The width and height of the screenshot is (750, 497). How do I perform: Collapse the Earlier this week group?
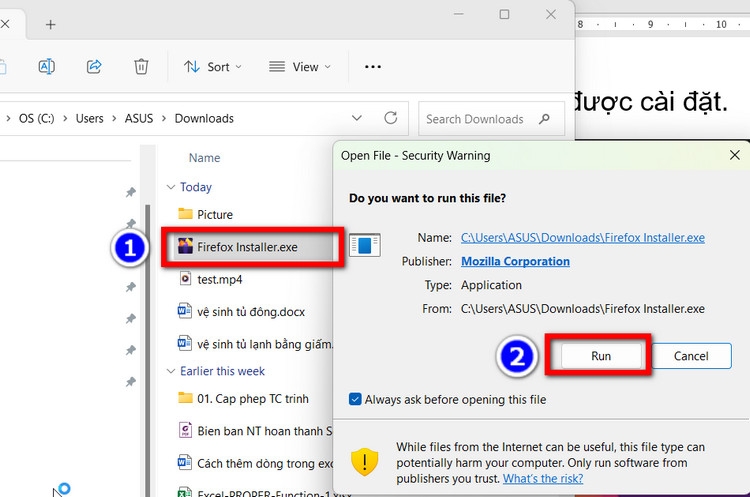pyautogui.click(x=171, y=371)
